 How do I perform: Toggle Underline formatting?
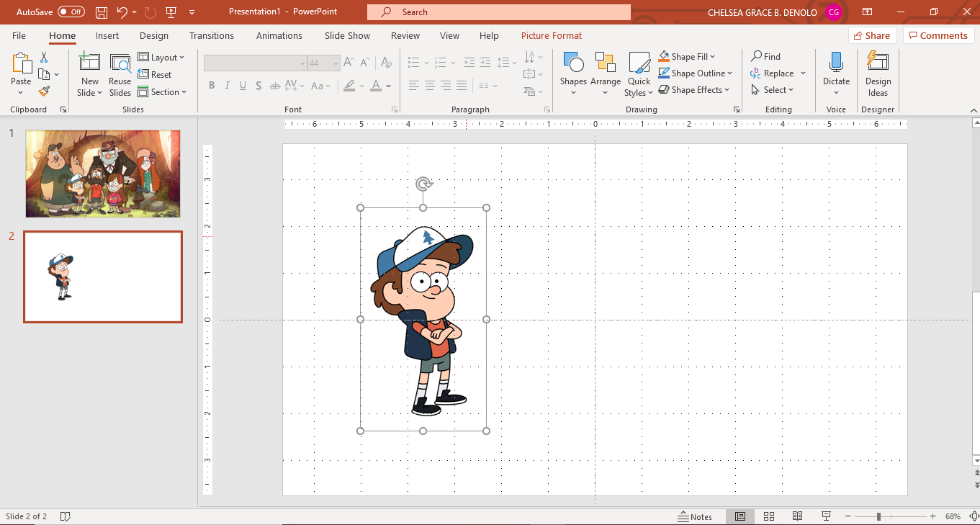(x=243, y=86)
